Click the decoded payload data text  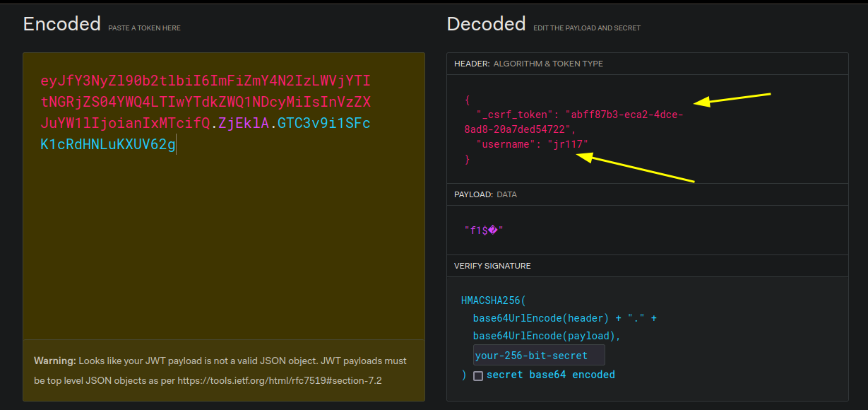pos(483,230)
